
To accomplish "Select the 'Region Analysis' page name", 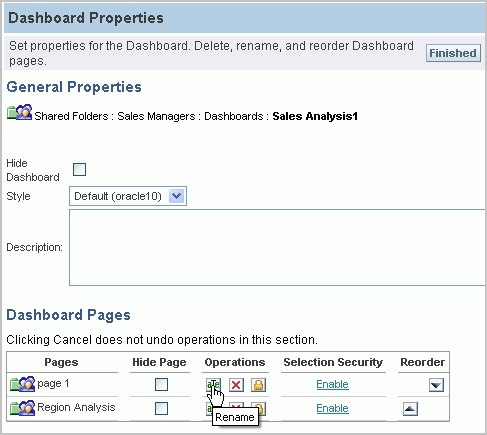I will (76, 407).
